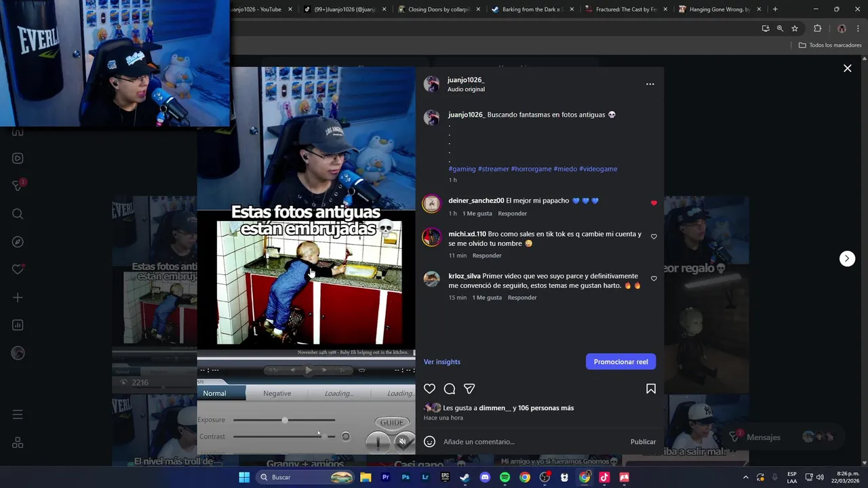This screenshot has width=868, height=488.
Task: Reply to krloz_silva's comment
Action: pyautogui.click(x=522, y=298)
